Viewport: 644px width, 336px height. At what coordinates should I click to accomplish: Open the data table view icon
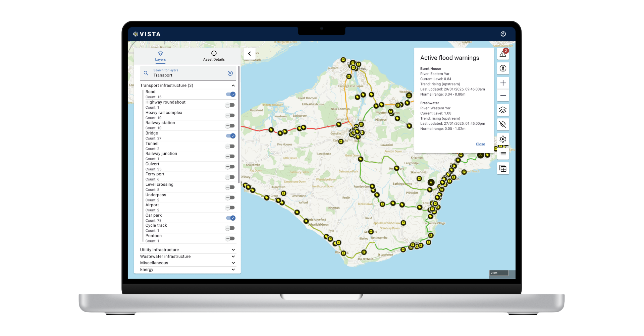pos(503,168)
